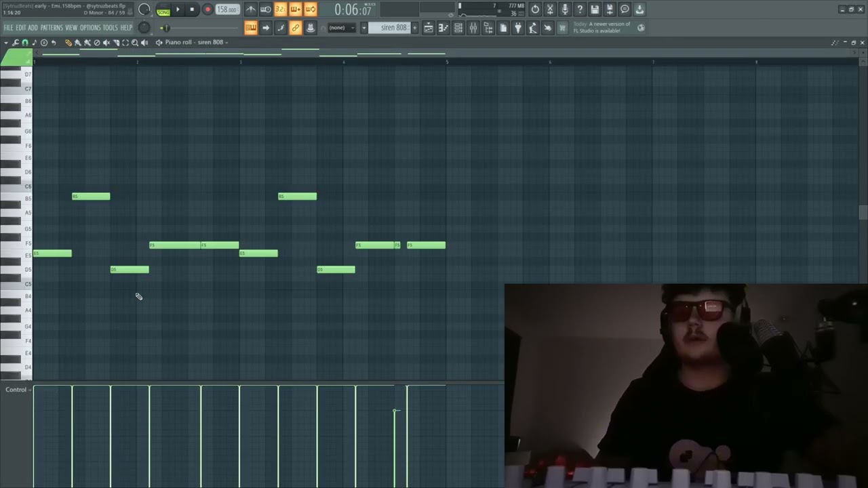
Task: Open the (none) snap selector dropdown
Action: point(341,28)
